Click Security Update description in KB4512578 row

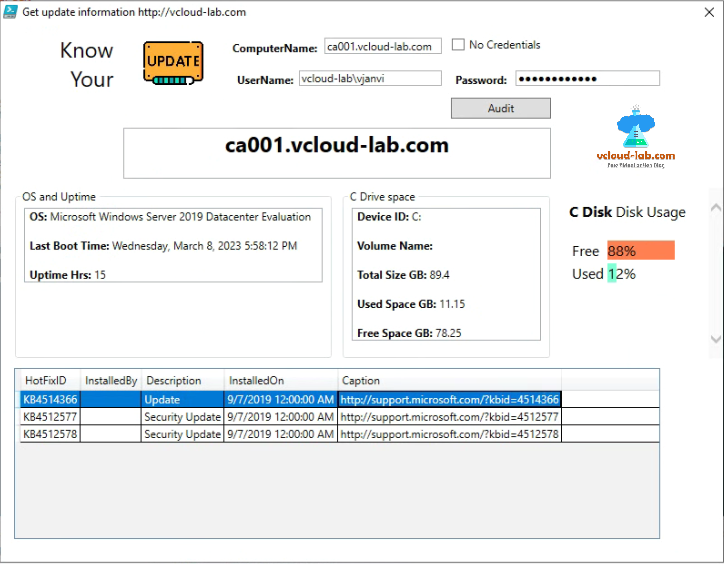pos(182,434)
